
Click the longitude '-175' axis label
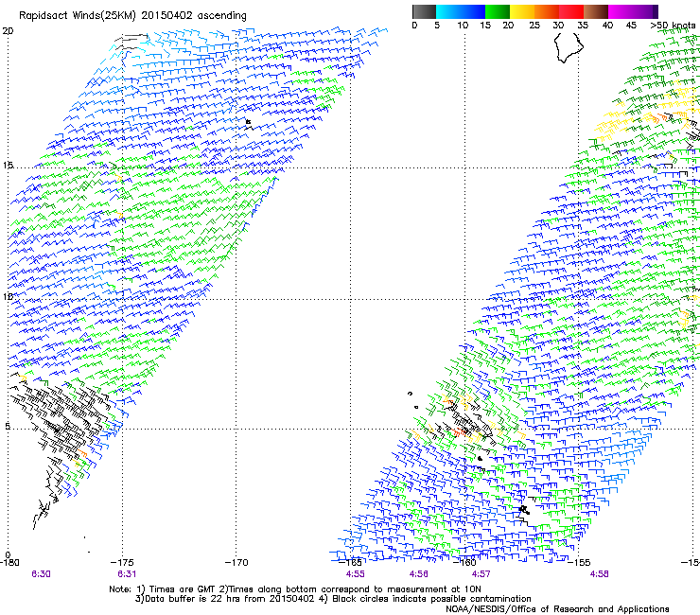click(122, 563)
